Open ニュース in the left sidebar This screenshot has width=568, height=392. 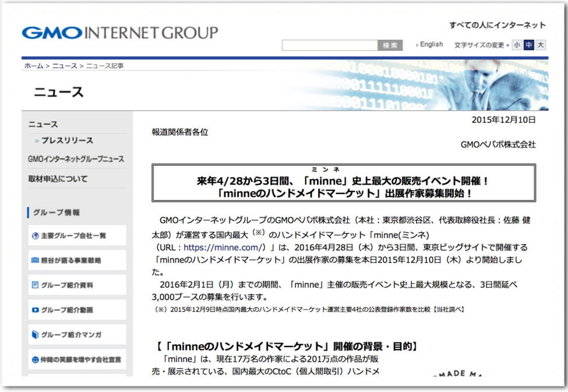pyautogui.click(x=43, y=124)
